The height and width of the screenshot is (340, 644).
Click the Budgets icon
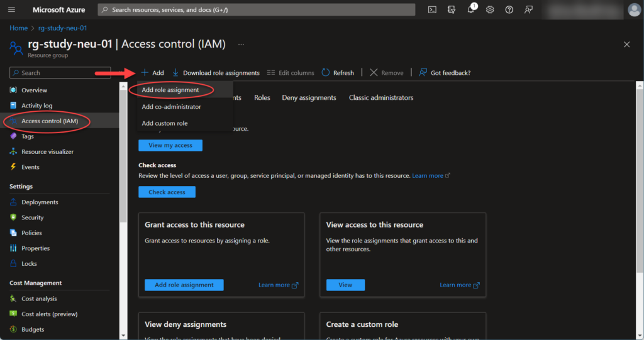[13, 329]
